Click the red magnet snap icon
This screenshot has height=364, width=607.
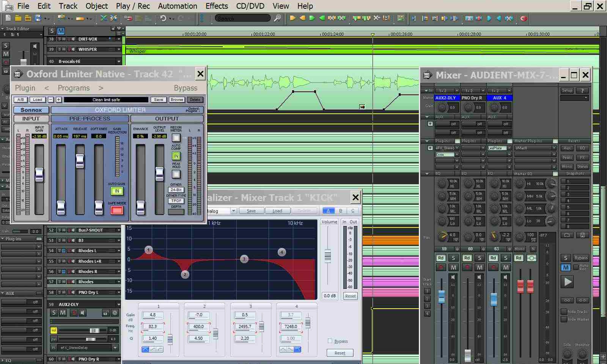click(x=128, y=18)
